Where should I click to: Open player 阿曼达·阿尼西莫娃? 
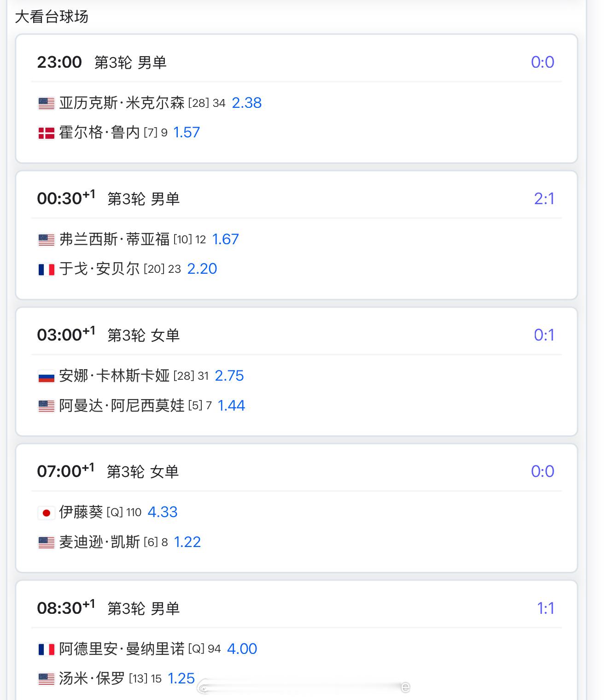[x=122, y=406]
